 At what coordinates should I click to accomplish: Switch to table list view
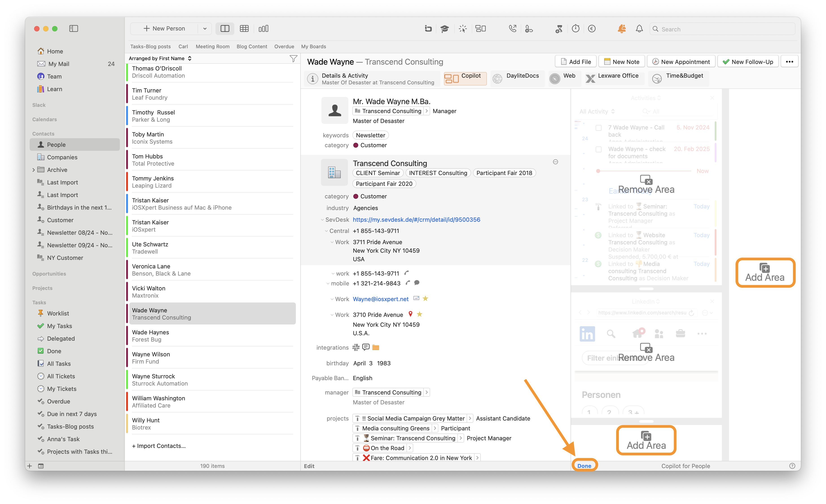(244, 28)
